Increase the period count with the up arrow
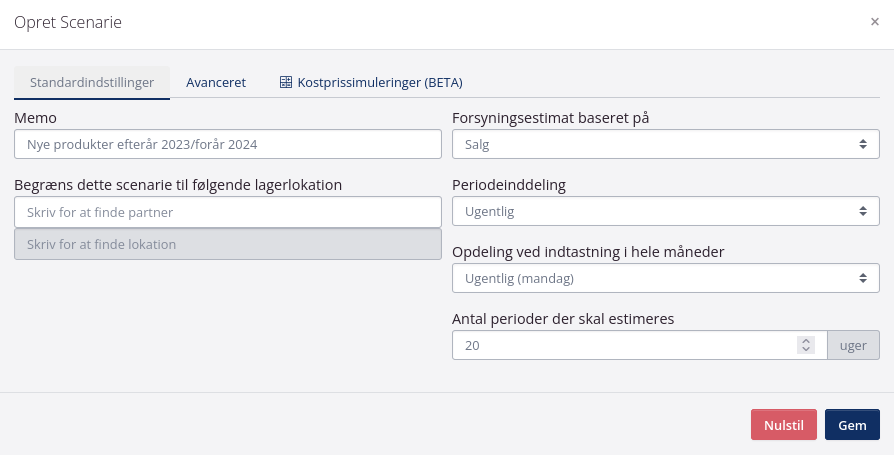Screen dimensions: 894x455 tap(805, 340)
